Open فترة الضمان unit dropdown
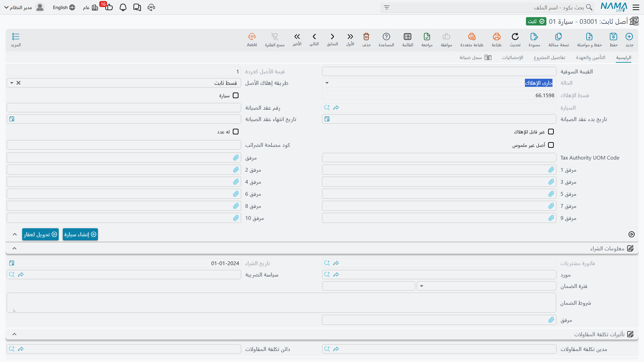Screen dimensions: 644x362 pos(422,286)
